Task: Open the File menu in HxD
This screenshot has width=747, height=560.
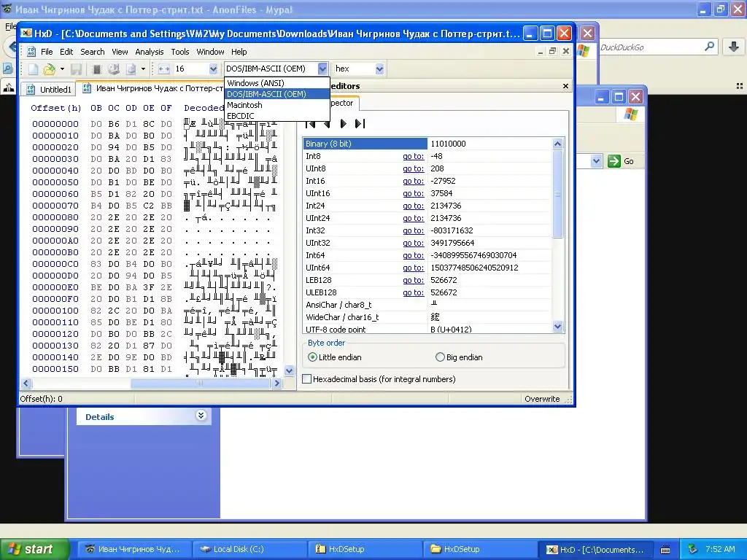Action: (x=47, y=52)
